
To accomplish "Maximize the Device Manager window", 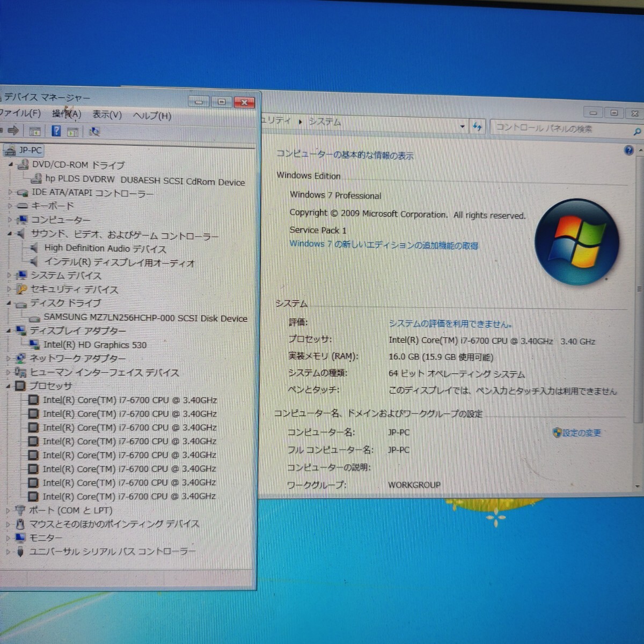I will [221, 101].
